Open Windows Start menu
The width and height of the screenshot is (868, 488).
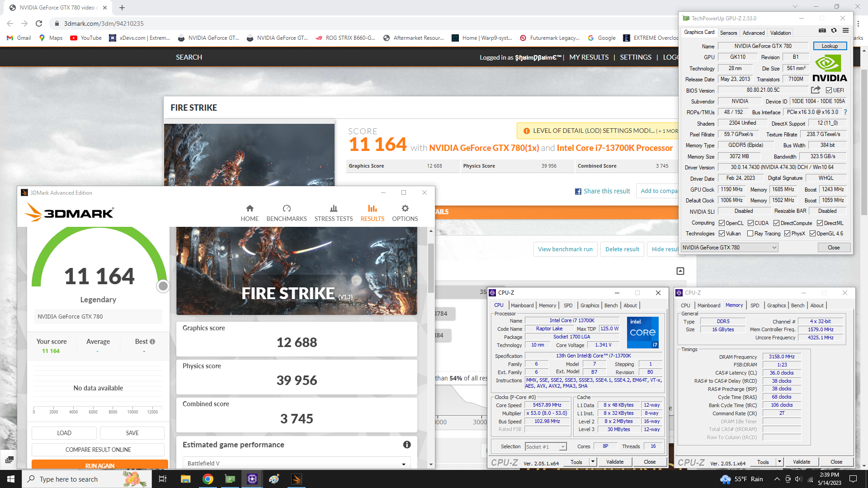pos(11,479)
